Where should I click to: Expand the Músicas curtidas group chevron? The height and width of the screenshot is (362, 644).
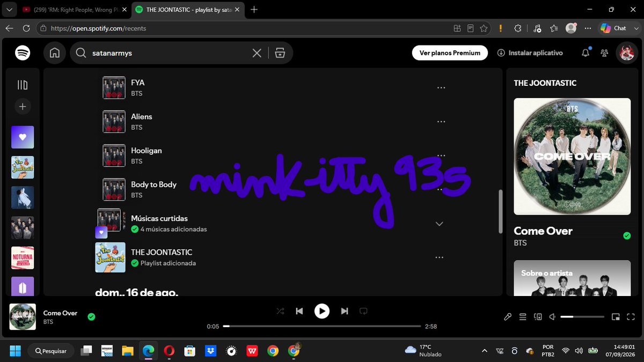(439, 224)
